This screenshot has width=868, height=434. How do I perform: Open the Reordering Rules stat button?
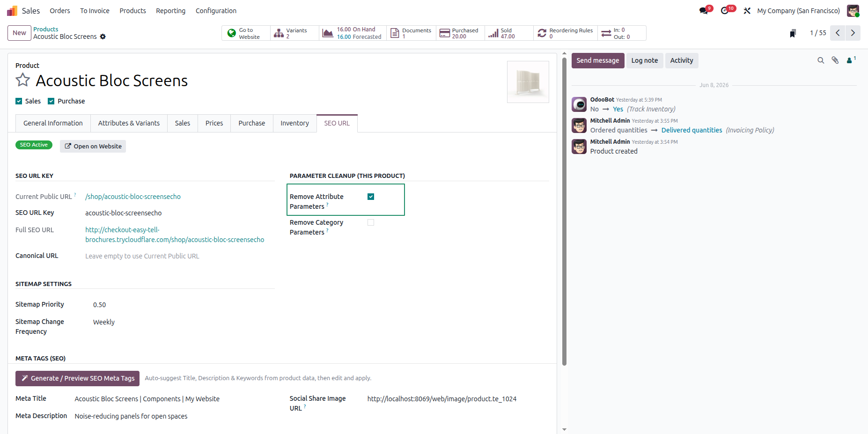(x=566, y=33)
